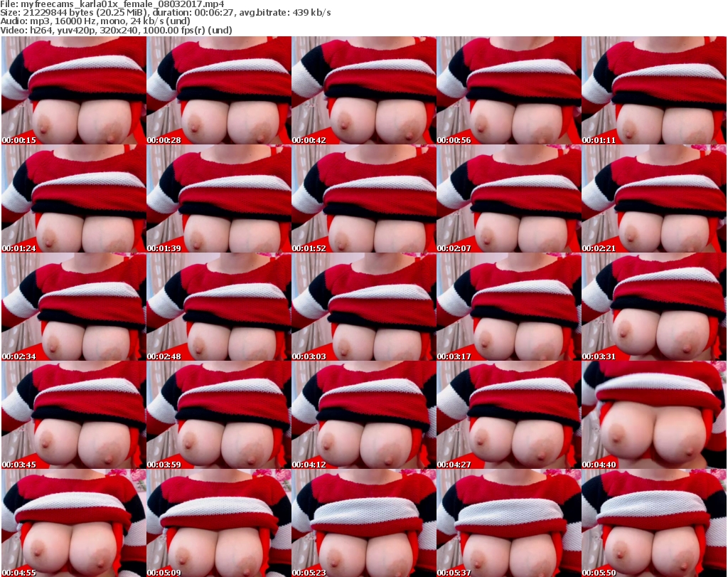Pick the thumbnail stamped 00:05:09
The height and width of the screenshot is (577, 728).
click(x=219, y=523)
